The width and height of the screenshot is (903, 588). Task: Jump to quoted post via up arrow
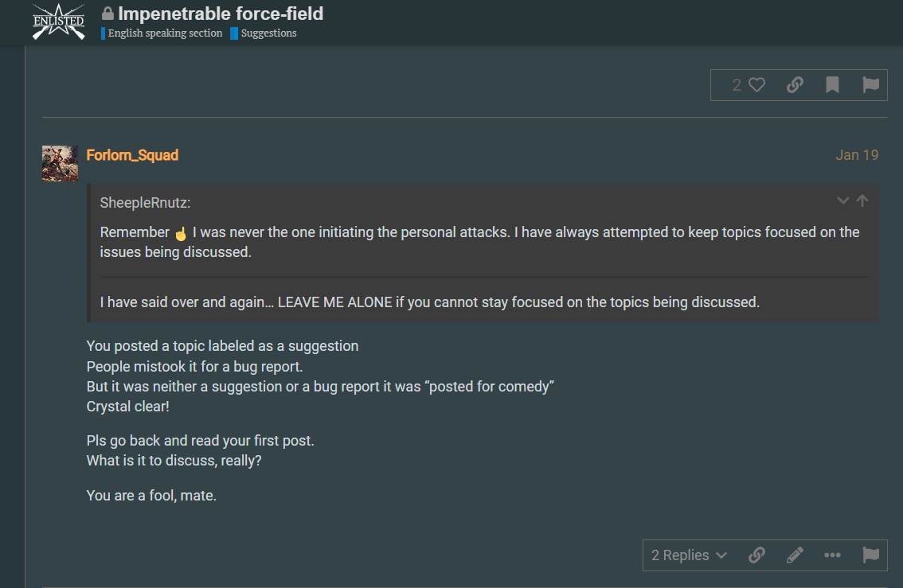862,201
